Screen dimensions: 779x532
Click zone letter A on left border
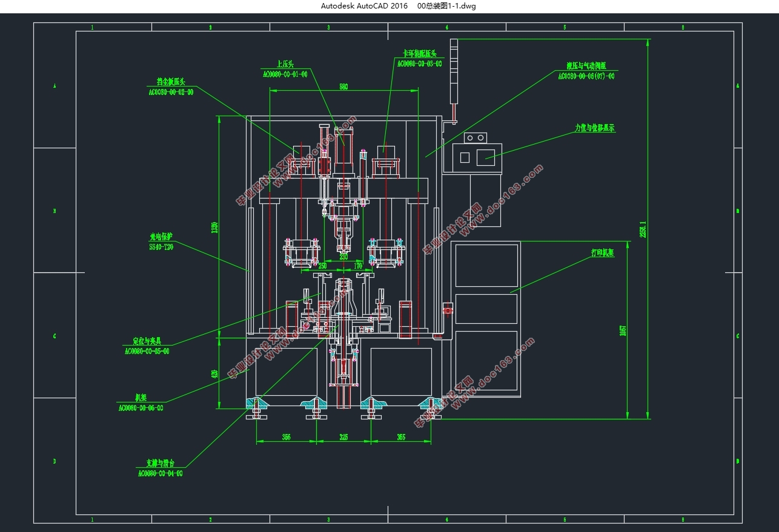55,86
